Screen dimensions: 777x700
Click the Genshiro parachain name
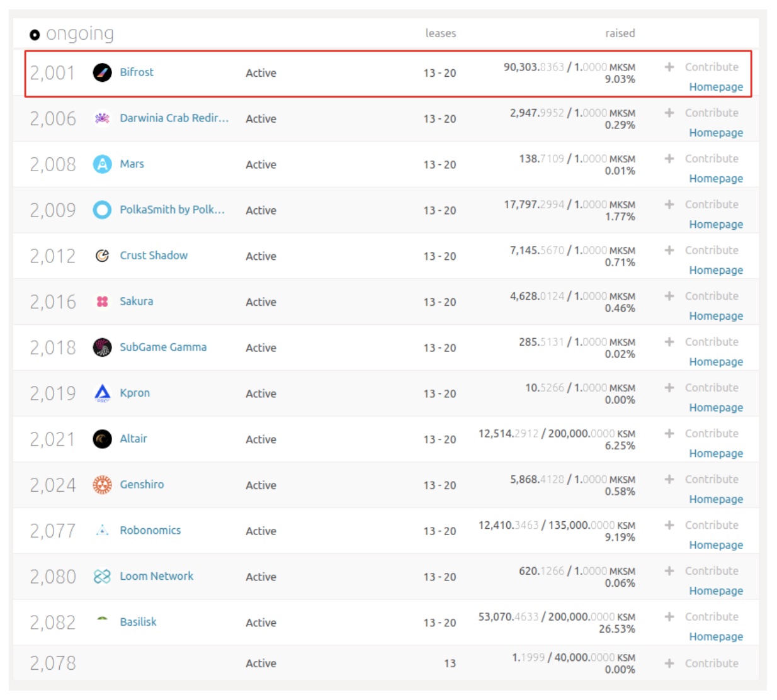coord(142,485)
